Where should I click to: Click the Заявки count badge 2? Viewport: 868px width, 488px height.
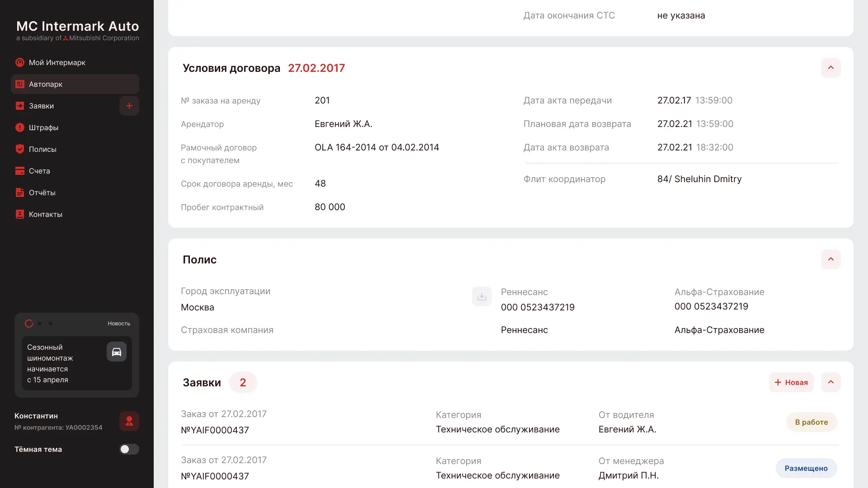click(243, 382)
